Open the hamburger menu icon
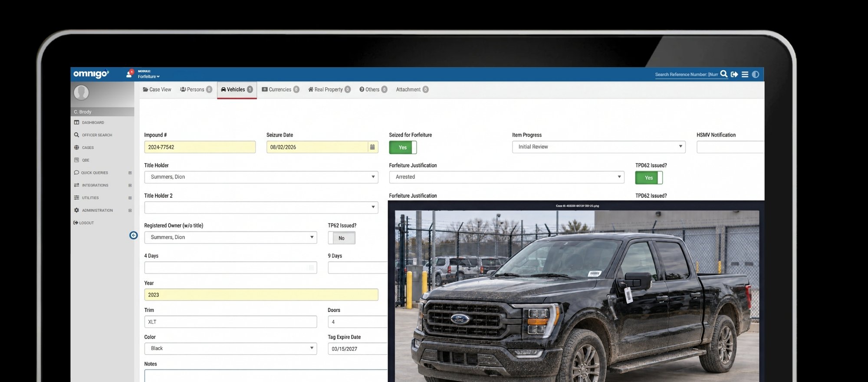 click(745, 74)
